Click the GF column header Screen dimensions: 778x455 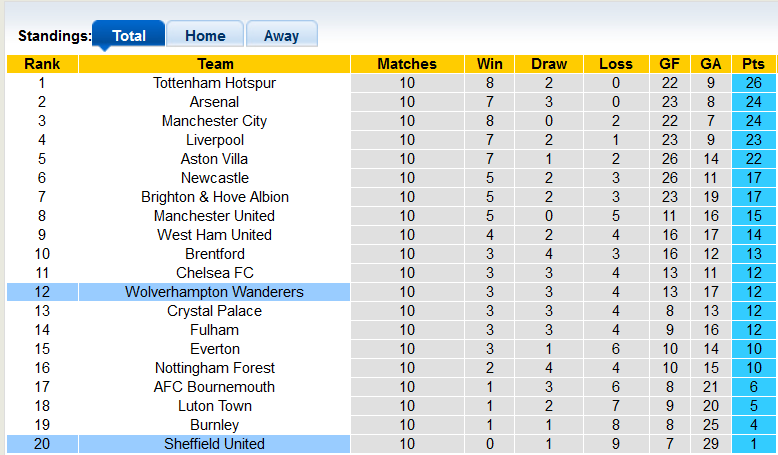pyautogui.click(x=669, y=64)
